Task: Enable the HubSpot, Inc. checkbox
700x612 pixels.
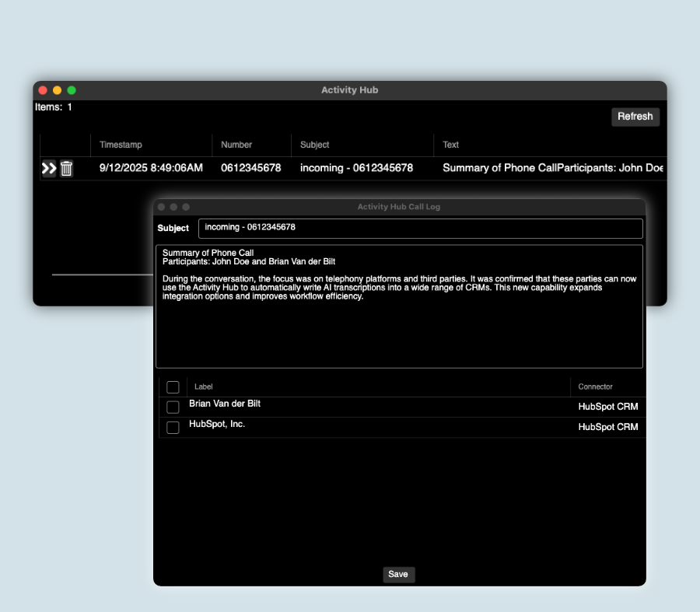Action: pyautogui.click(x=173, y=427)
